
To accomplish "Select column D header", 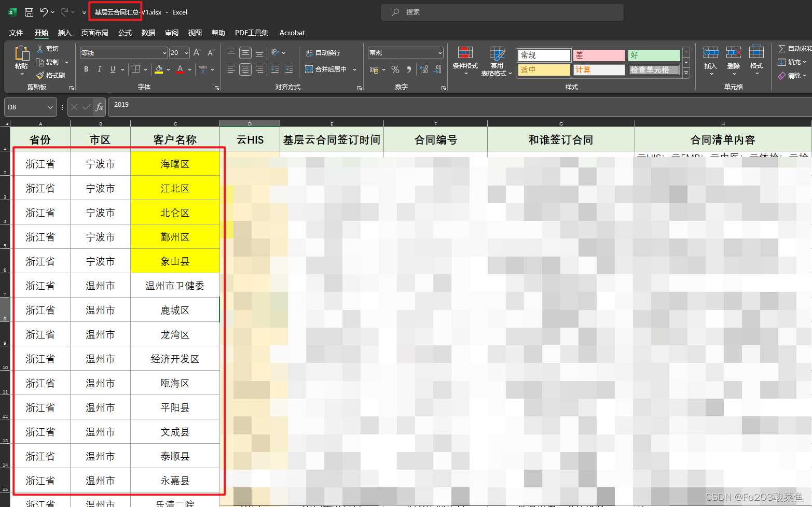I will pyautogui.click(x=250, y=123).
